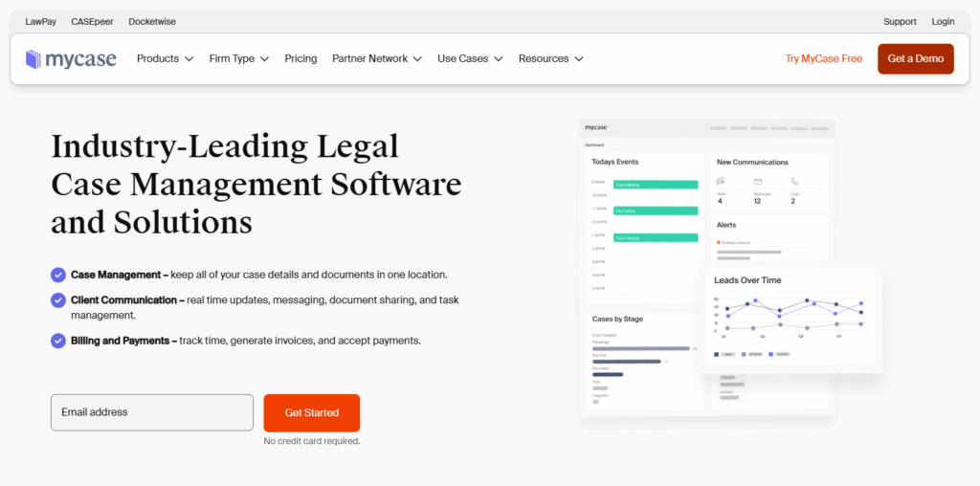The height and width of the screenshot is (486, 980).
Task: Expand the Use Cases menu
Action: 470,58
